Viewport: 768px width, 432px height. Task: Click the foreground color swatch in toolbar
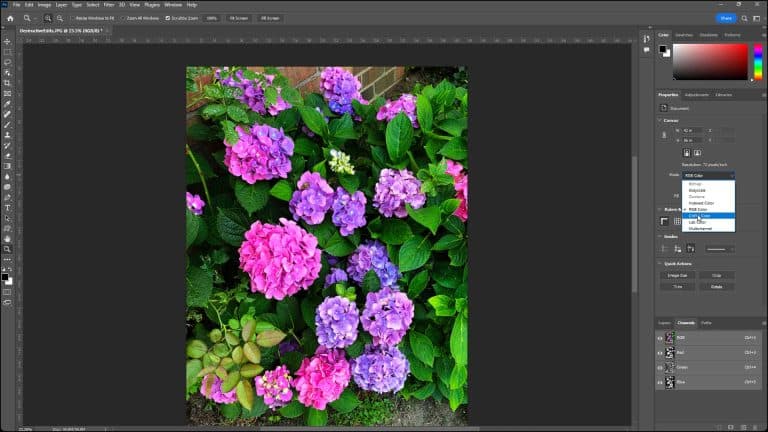pos(5,277)
